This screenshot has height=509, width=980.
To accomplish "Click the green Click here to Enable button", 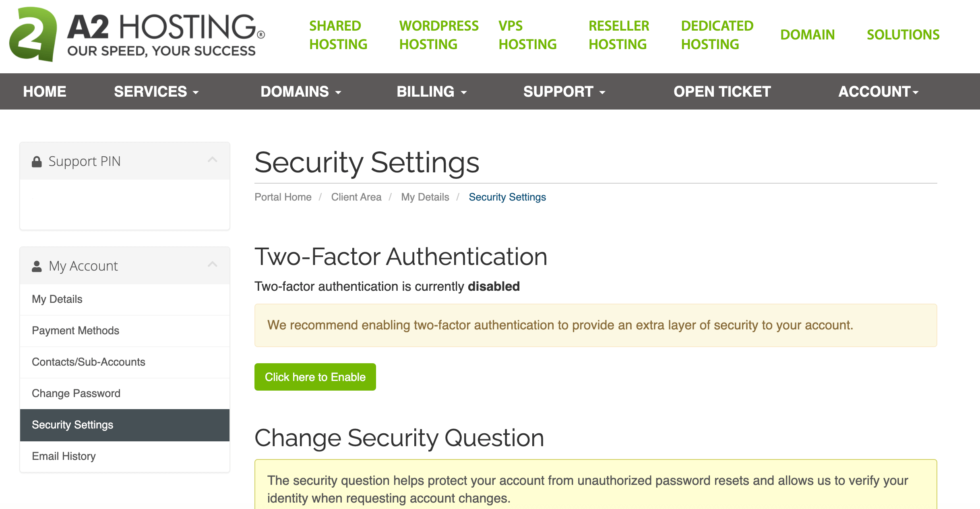I will 315,377.
